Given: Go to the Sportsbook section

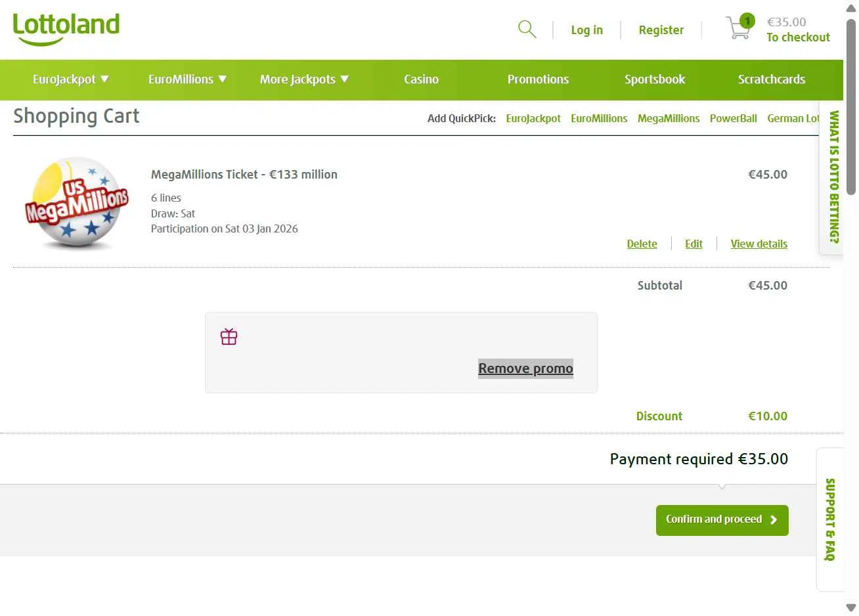Looking at the screenshot, I should pyautogui.click(x=655, y=79).
